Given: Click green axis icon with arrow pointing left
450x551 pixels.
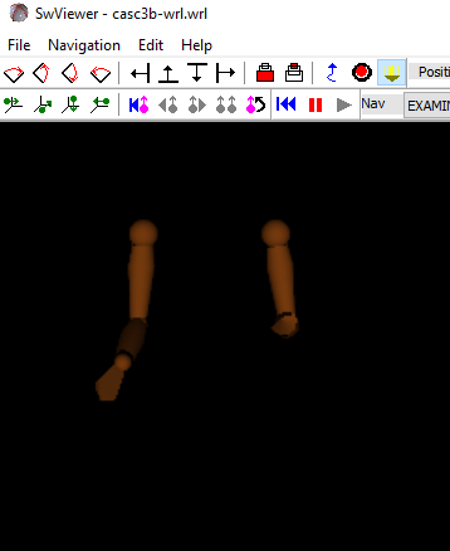Looking at the screenshot, I should click(100, 105).
